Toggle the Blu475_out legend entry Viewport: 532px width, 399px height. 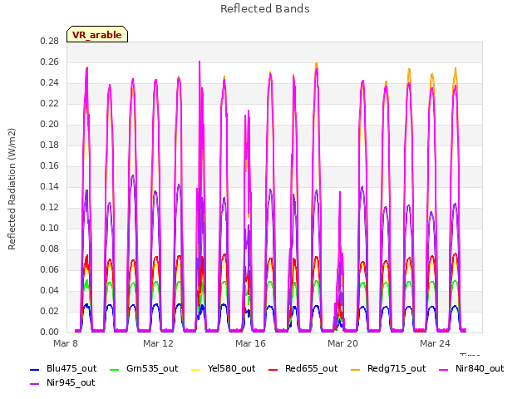click(x=63, y=368)
